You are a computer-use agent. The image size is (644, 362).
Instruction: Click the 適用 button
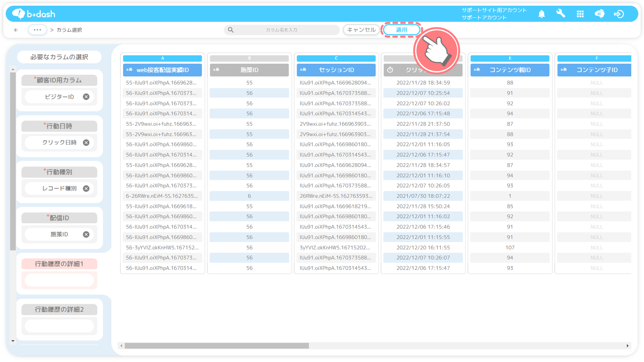click(x=401, y=30)
